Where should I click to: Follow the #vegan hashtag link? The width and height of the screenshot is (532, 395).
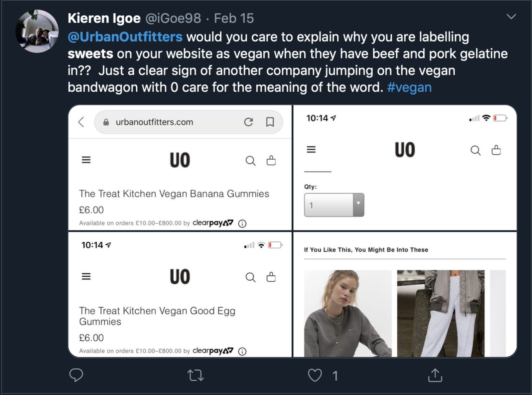[409, 87]
